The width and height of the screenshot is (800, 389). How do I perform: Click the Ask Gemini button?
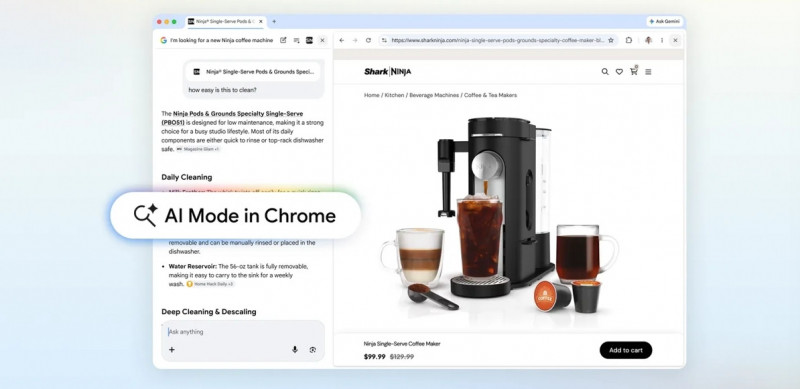[665, 21]
